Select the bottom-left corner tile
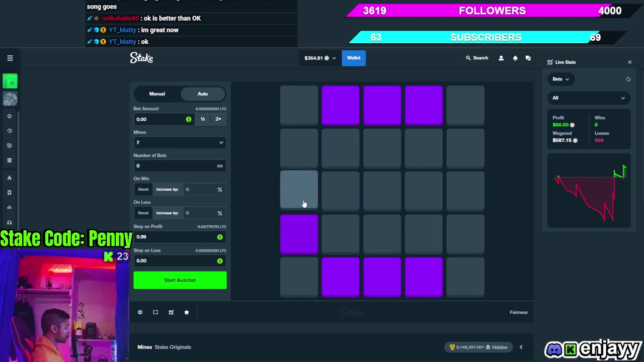This screenshot has height=362, width=644. pos(299,277)
